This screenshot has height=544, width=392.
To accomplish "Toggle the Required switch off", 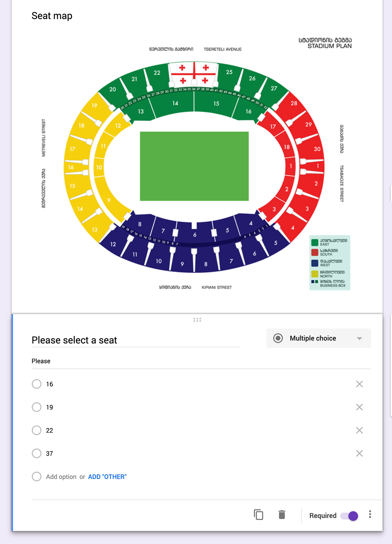I will click(x=349, y=516).
